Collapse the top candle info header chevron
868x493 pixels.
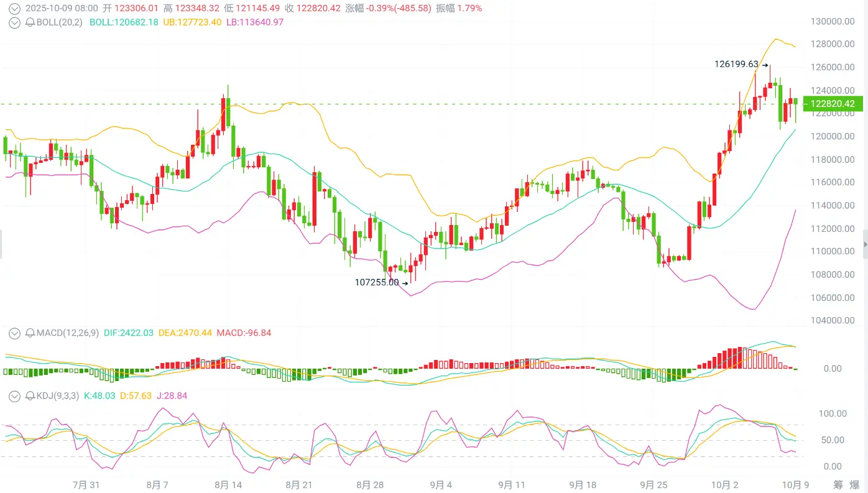click(x=14, y=9)
